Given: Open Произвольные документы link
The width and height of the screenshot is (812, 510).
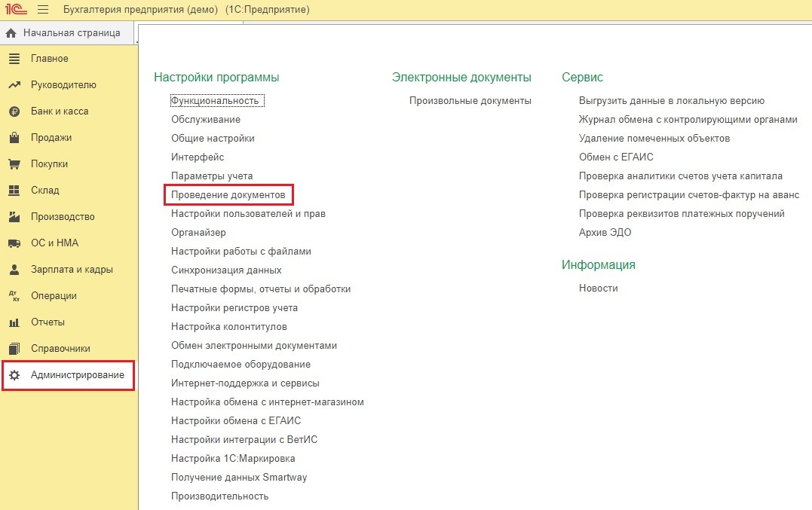Looking at the screenshot, I should (470, 101).
